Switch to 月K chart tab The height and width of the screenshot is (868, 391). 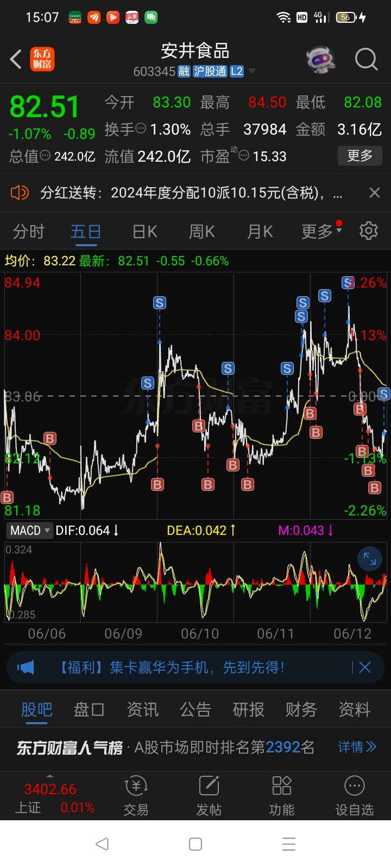point(260,232)
